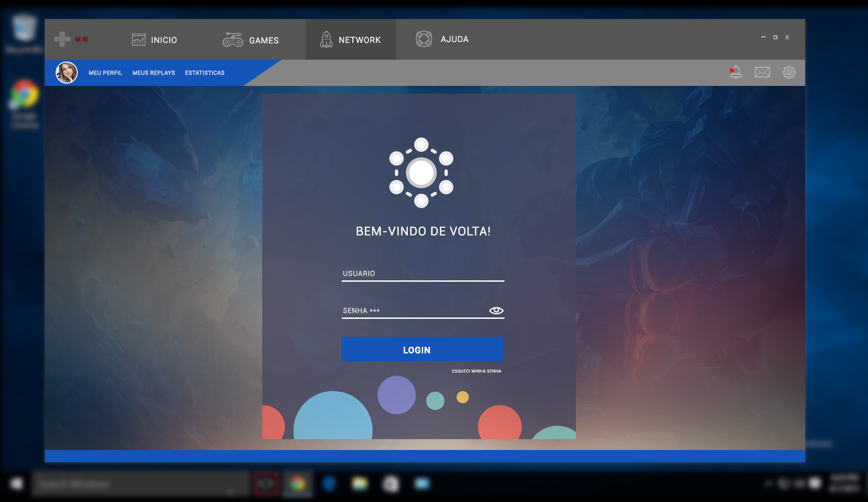Open Recycle Bin on desktop

click(24, 34)
